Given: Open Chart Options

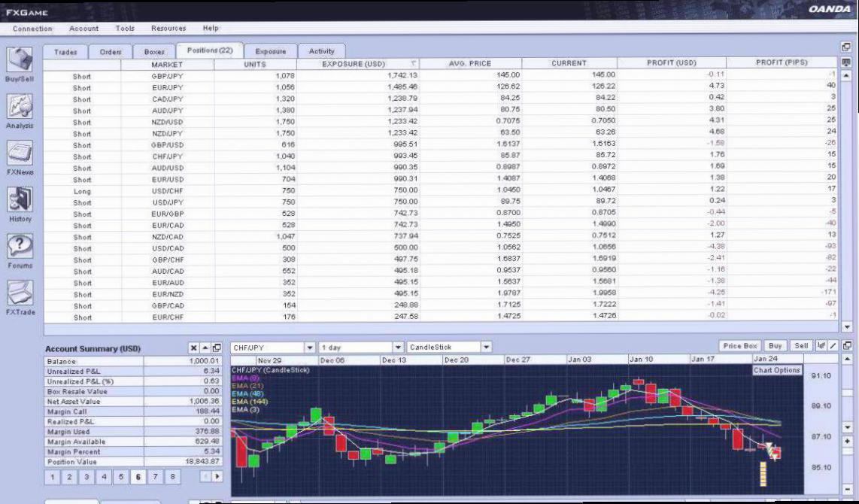Looking at the screenshot, I should (776, 370).
